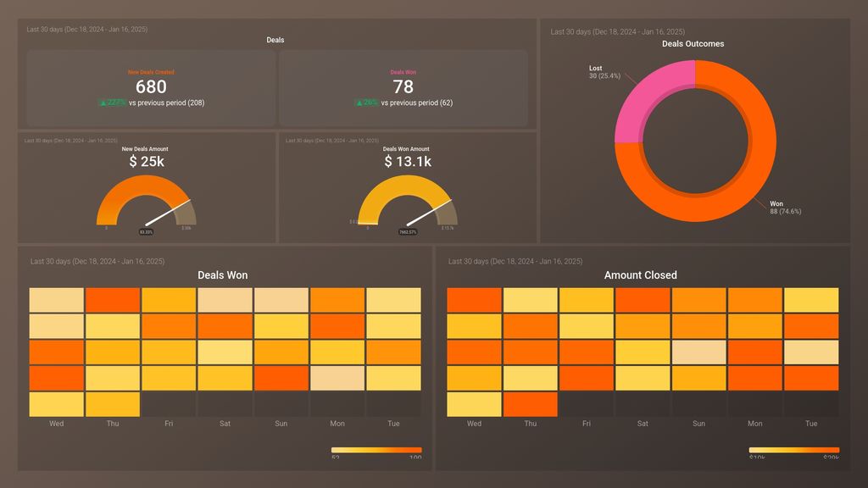Click "Tue" label under Deals Won heatmap

pyautogui.click(x=393, y=424)
